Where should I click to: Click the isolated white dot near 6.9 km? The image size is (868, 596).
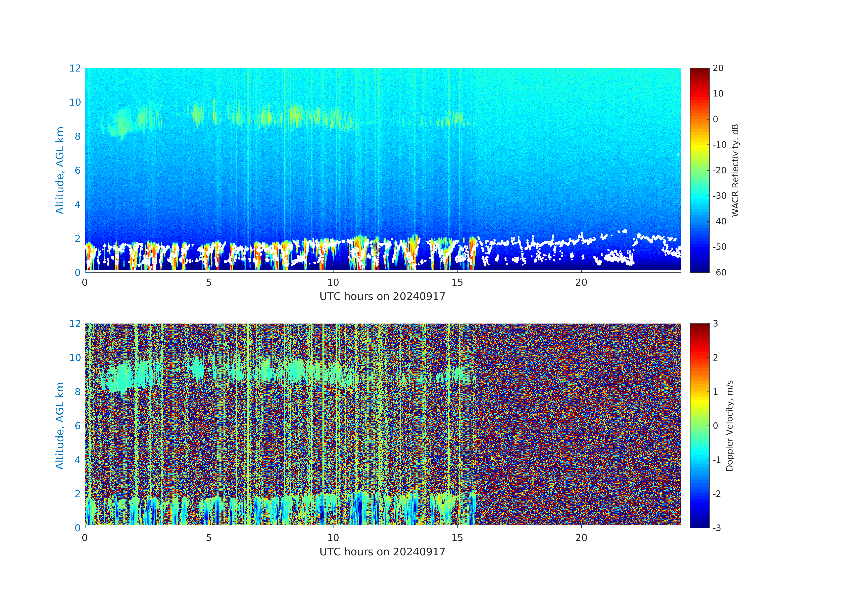(x=678, y=154)
